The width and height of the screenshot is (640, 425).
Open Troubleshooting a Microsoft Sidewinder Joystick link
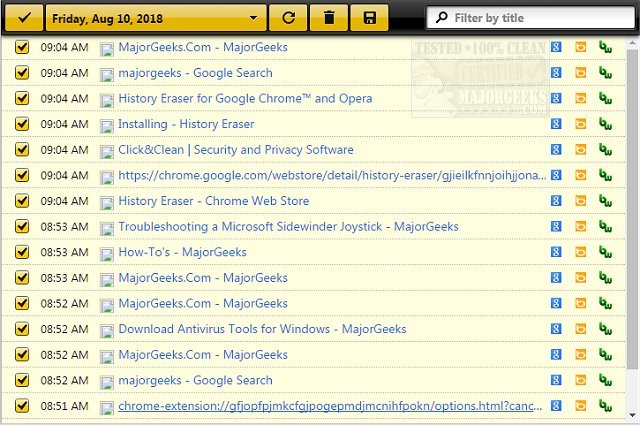pos(288,227)
